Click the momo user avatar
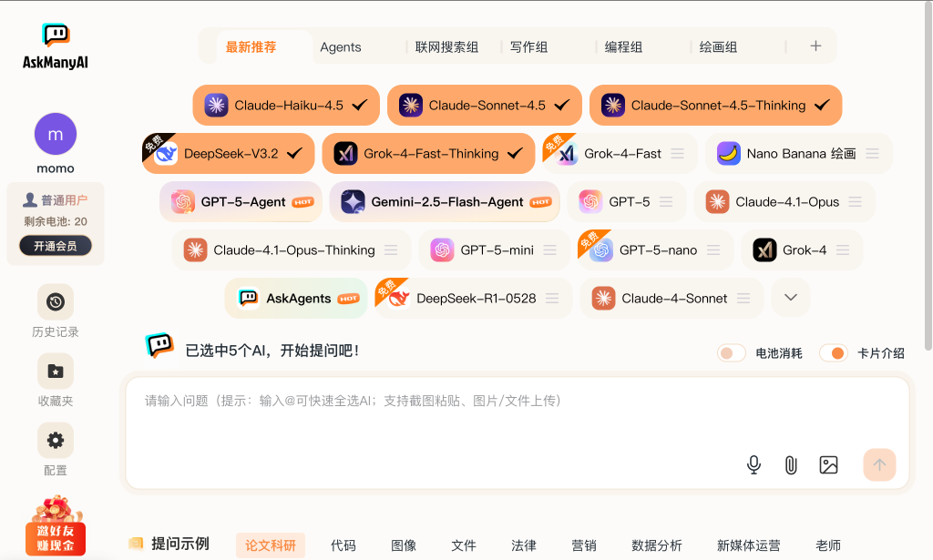933x560 pixels. click(x=56, y=135)
